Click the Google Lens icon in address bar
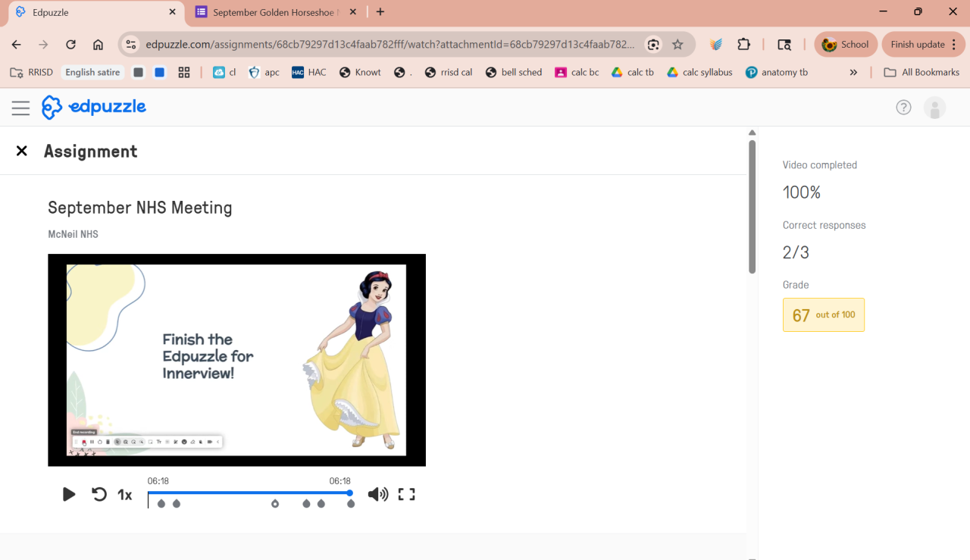970x560 pixels. point(653,45)
